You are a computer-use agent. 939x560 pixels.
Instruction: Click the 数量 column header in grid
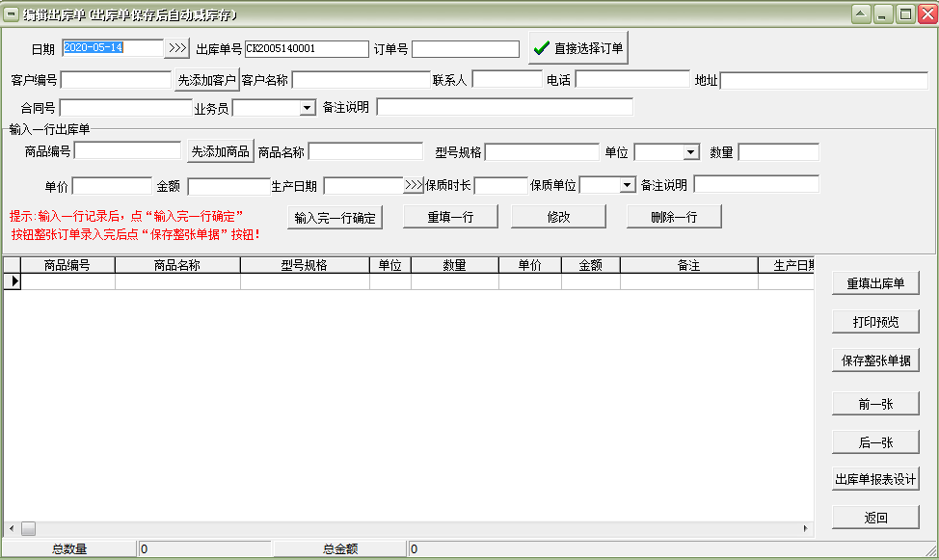(x=454, y=265)
